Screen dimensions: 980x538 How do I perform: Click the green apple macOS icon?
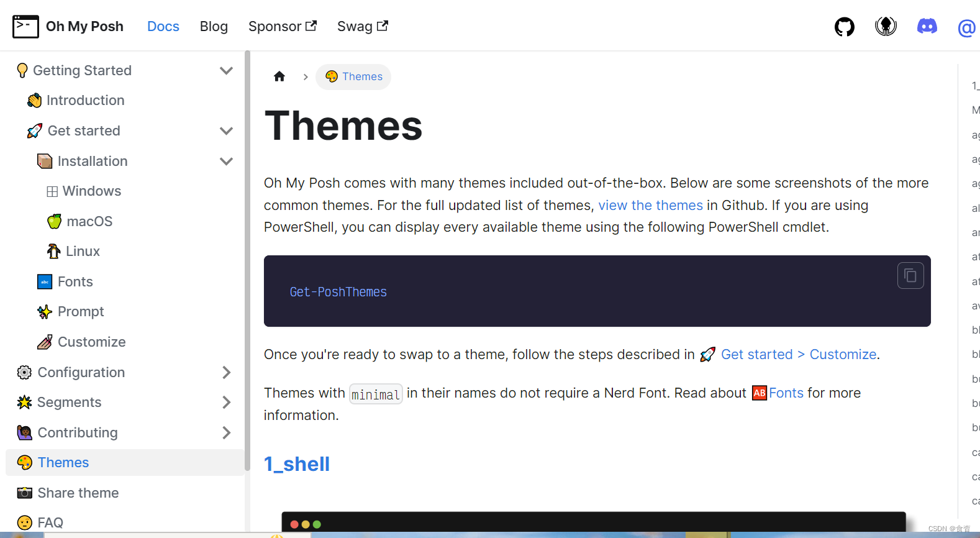pyautogui.click(x=55, y=221)
